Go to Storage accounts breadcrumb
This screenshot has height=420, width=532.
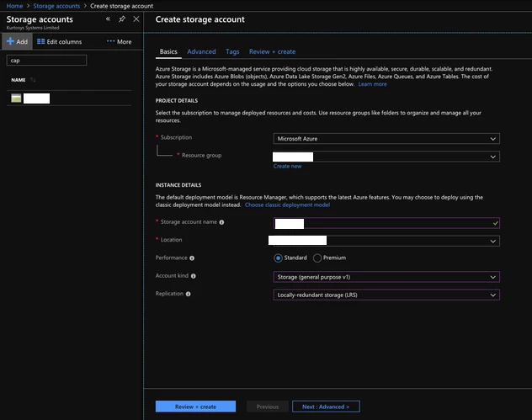click(x=56, y=6)
